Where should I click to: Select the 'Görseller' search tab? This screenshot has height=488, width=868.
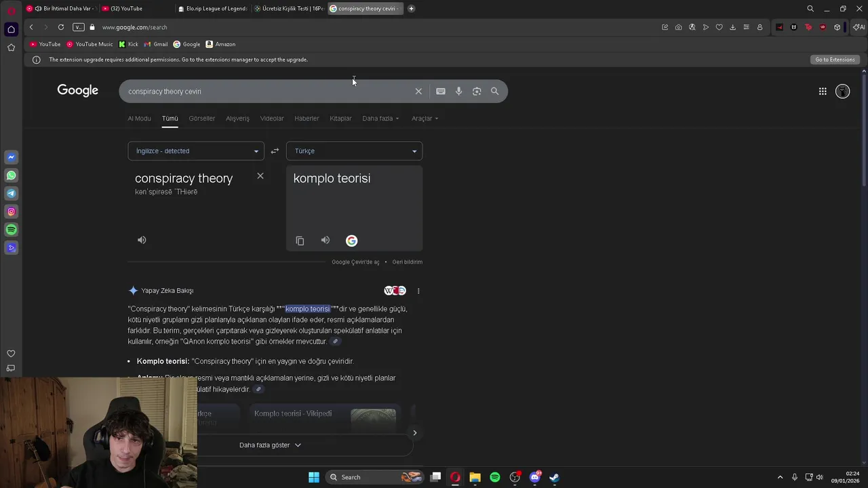202,119
